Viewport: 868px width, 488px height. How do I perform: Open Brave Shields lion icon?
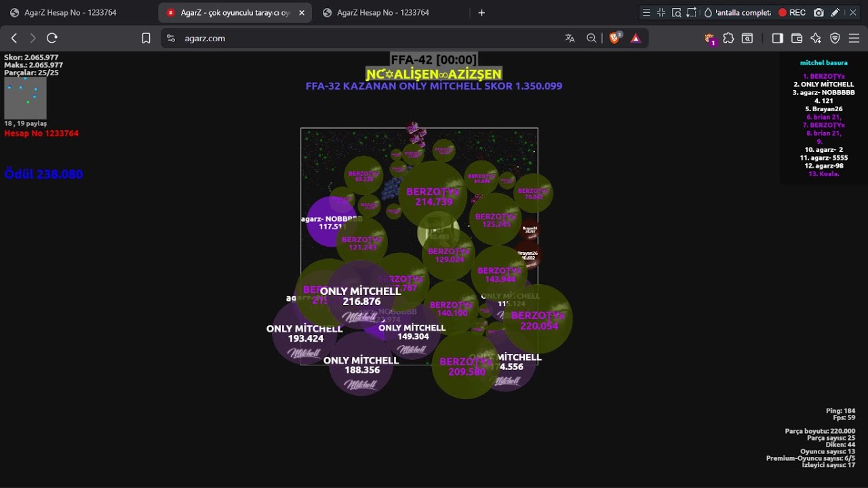(x=614, y=39)
